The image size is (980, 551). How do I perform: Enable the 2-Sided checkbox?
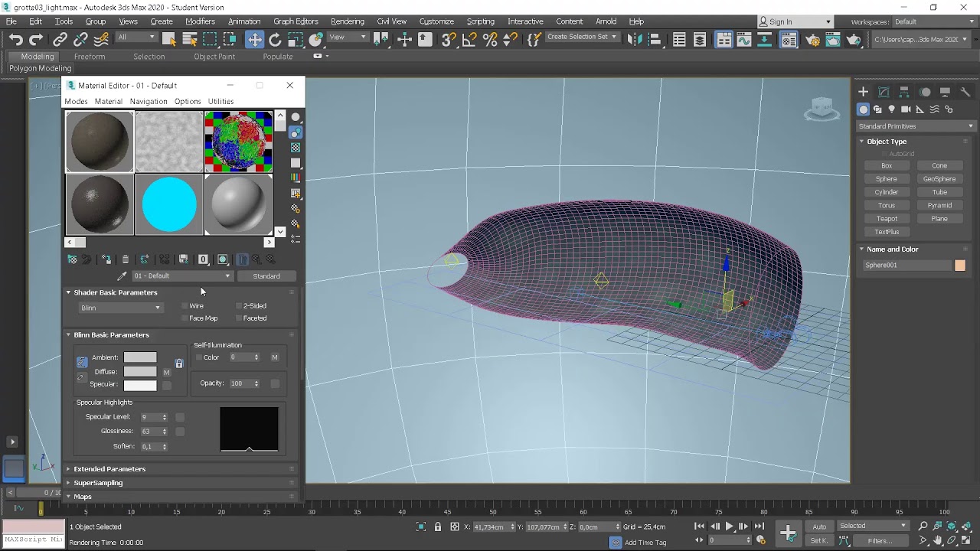[x=239, y=306]
